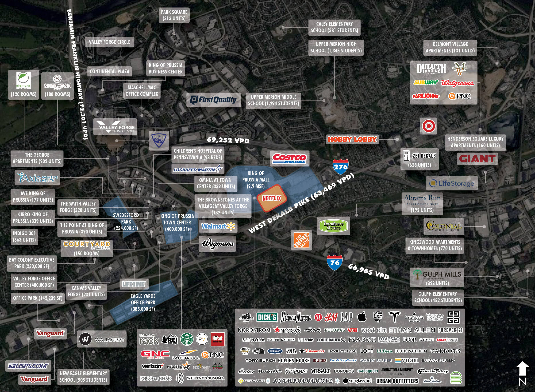535x392 pixels.
Task: Select the Starbucks logo in retailer panel
Action: click(187, 339)
